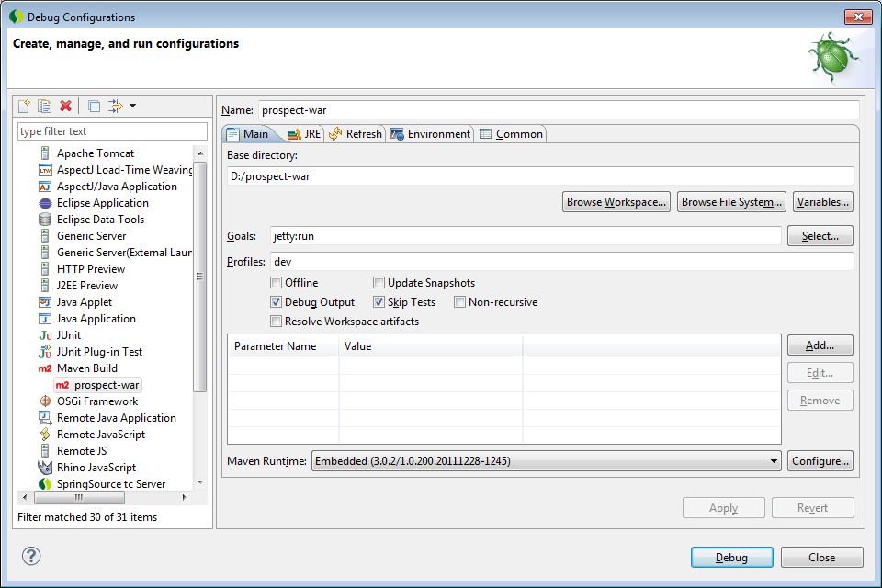The image size is (882, 588).
Task: Click the AspectJ/Java Application icon
Action: tap(45, 187)
